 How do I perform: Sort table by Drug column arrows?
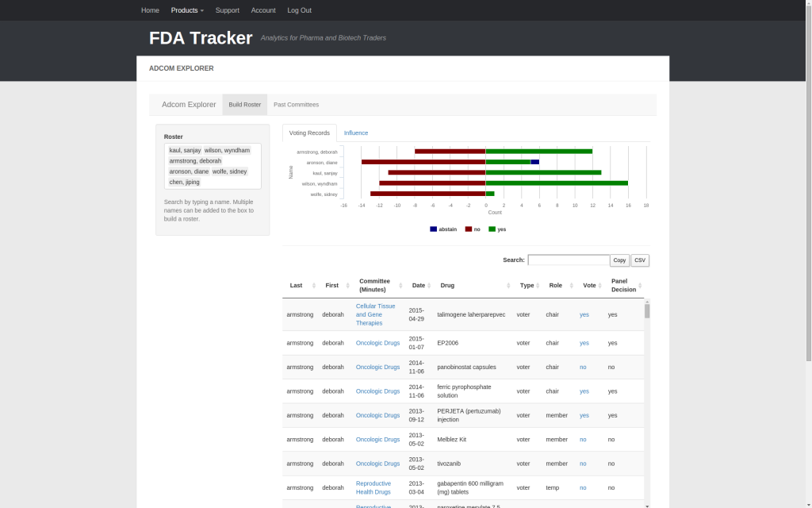pos(508,286)
